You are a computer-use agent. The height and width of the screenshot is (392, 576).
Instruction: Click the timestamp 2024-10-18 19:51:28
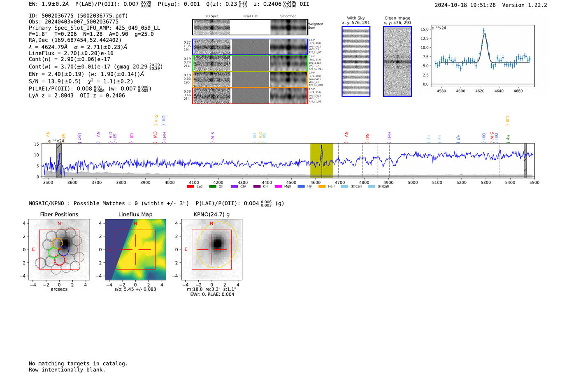465,5
